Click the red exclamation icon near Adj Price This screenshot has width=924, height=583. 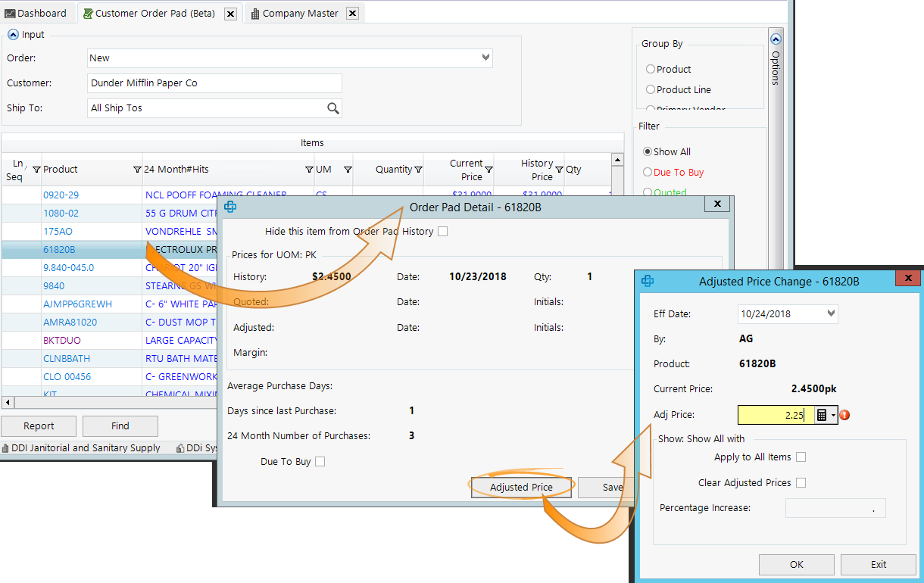click(x=844, y=415)
